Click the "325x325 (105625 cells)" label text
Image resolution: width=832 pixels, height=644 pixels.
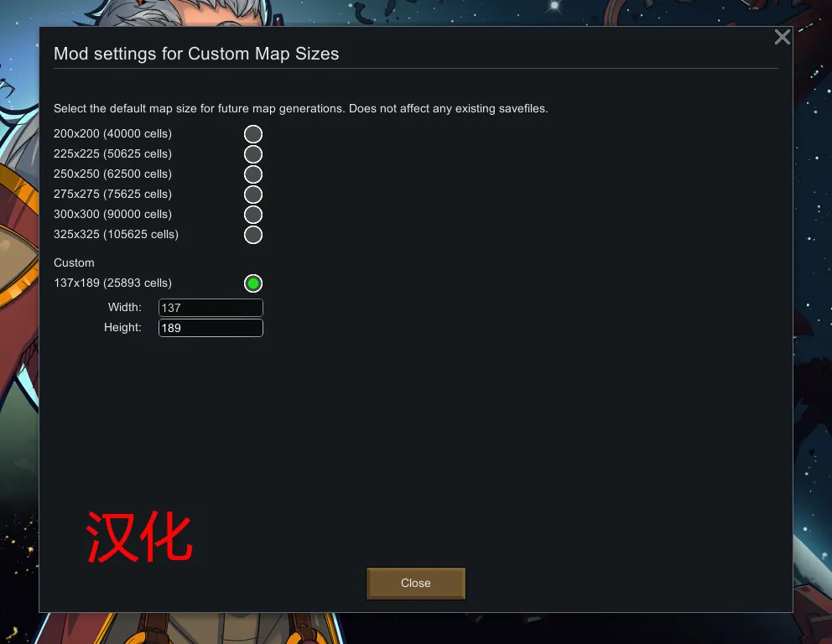point(116,235)
